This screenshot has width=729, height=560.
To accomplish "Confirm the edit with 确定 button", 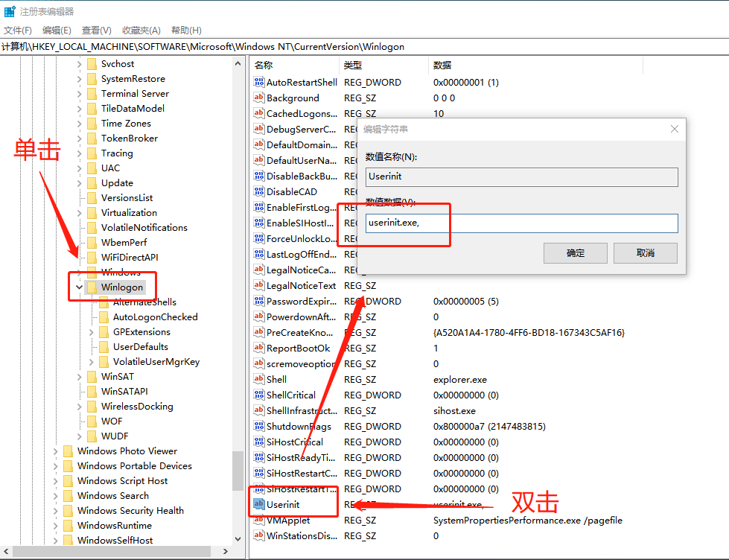I will click(575, 253).
